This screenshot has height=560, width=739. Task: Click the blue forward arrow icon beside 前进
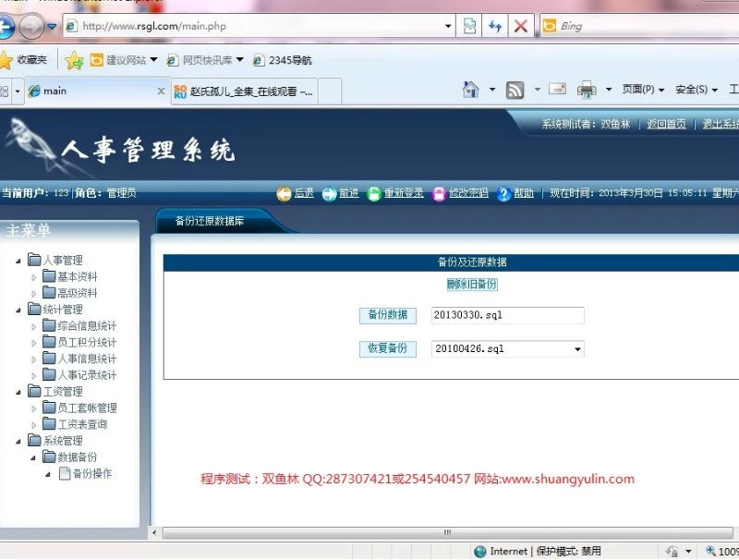(x=329, y=194)
